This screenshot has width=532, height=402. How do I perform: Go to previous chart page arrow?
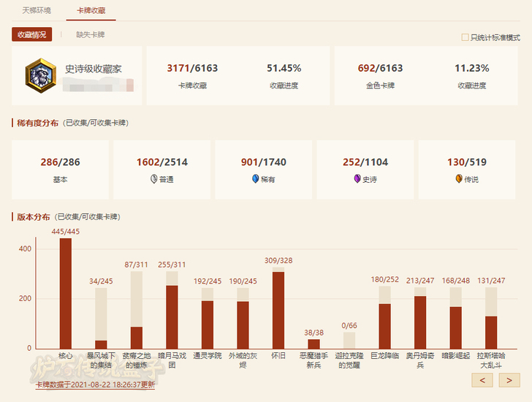click(482, 380)
